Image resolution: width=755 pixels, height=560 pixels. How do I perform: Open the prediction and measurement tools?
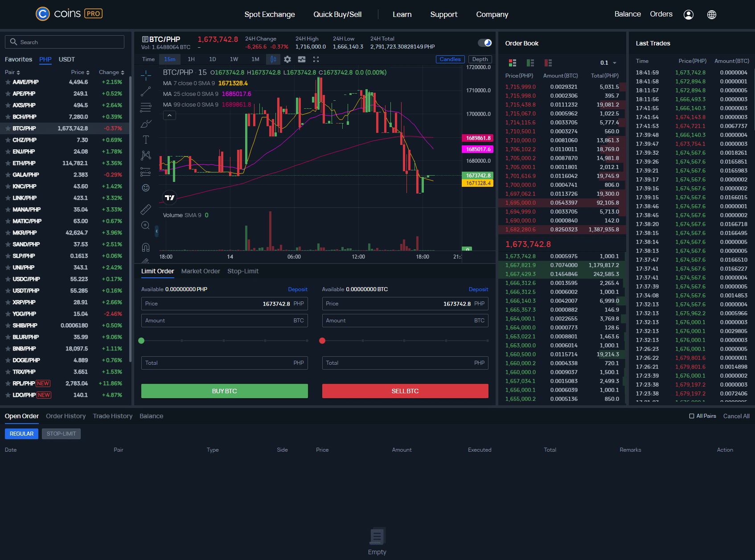pyautogui.click(x=146, y=172)
